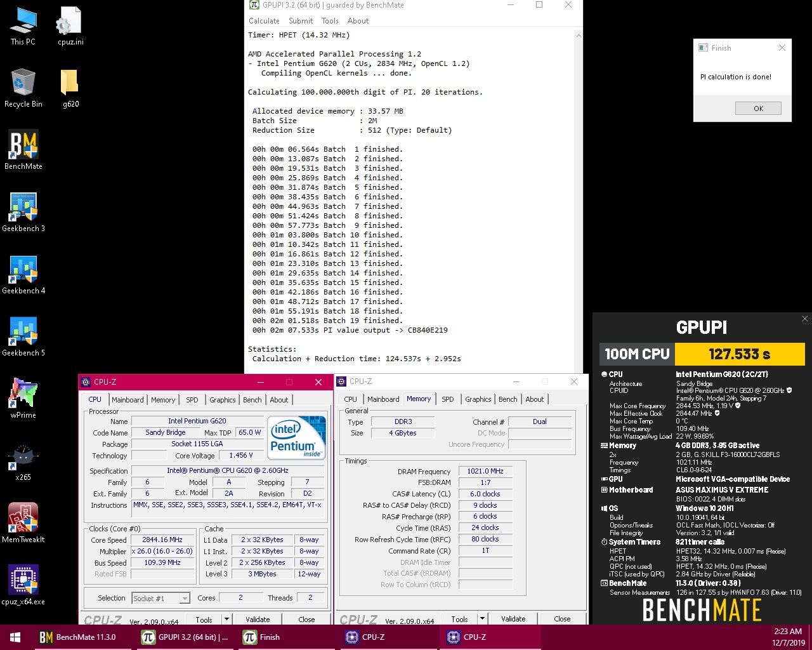
Task: Click Finish dialog title icon
Action: pyautogui.click(x=703, y=48)
